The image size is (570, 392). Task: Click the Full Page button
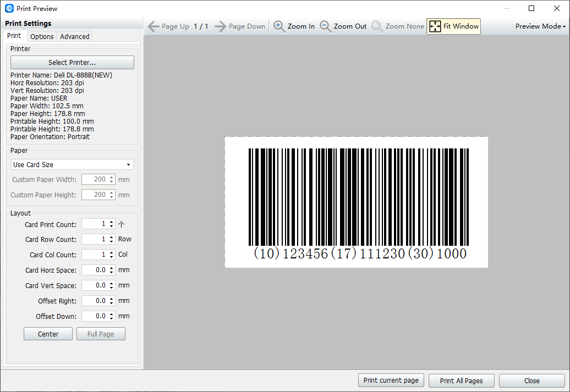(101, 334)
